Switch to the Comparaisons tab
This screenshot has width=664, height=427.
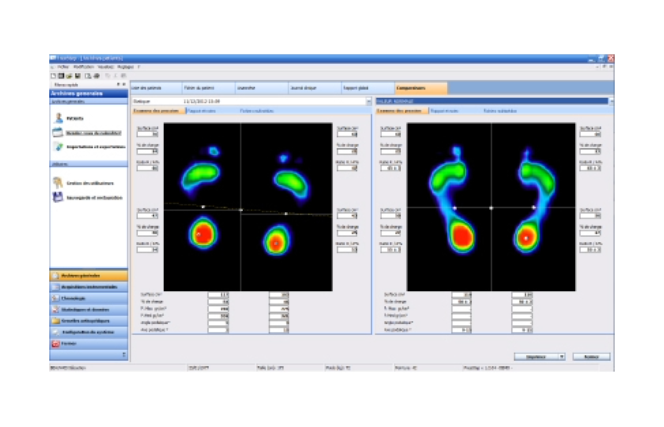tap(415, 88)
